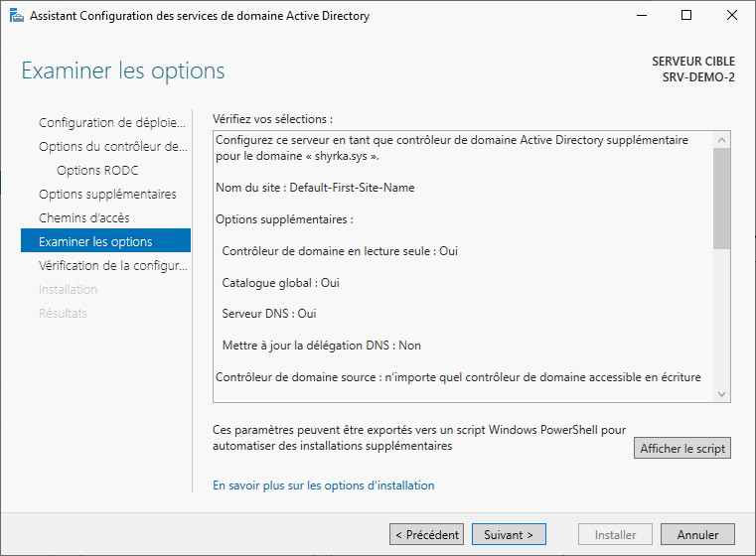Open Options du contrôleur de domaine step
This screenshot has height=556, width=756.
tap(111, 147)
